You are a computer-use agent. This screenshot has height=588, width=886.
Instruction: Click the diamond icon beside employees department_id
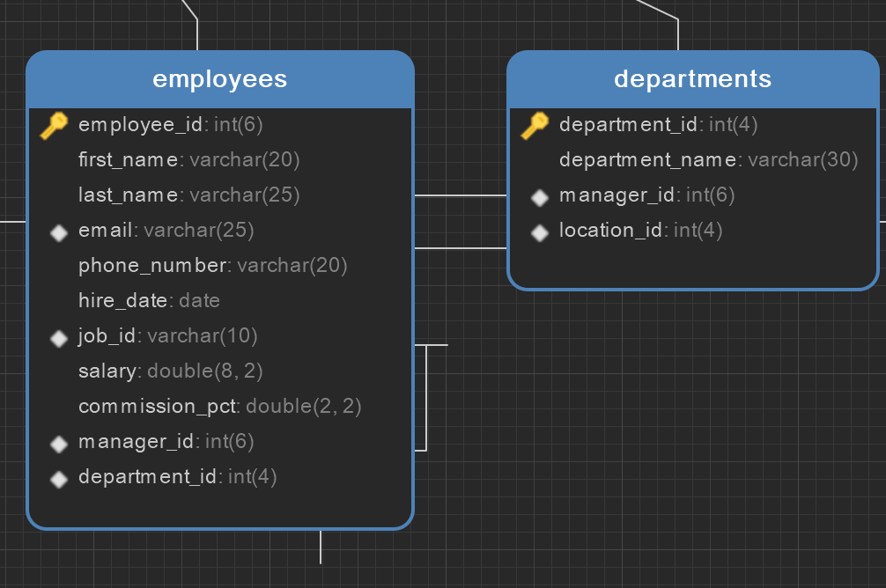pos(59,478)
